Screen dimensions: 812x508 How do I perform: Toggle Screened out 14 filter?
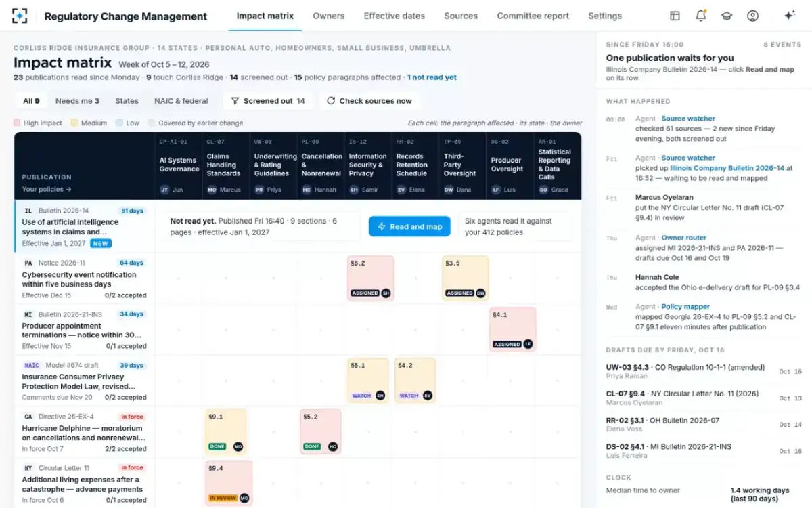tap(268, 101)
